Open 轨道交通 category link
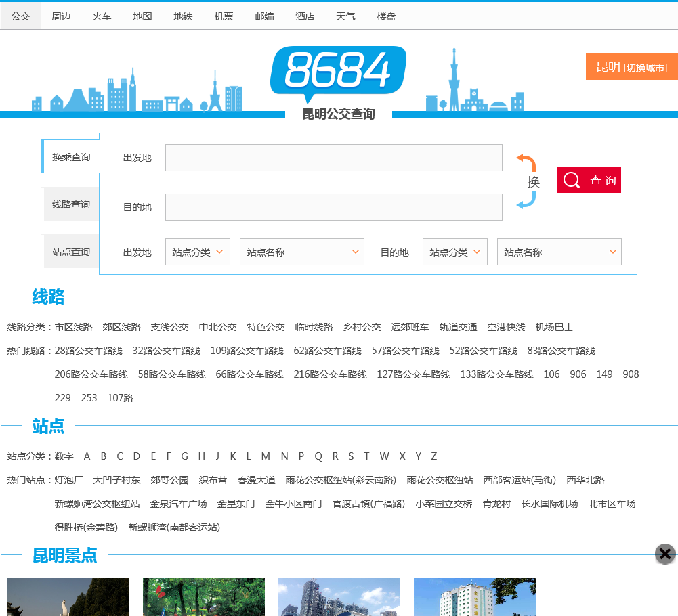The width and height of the screenshot is (678, 616). 458,327
